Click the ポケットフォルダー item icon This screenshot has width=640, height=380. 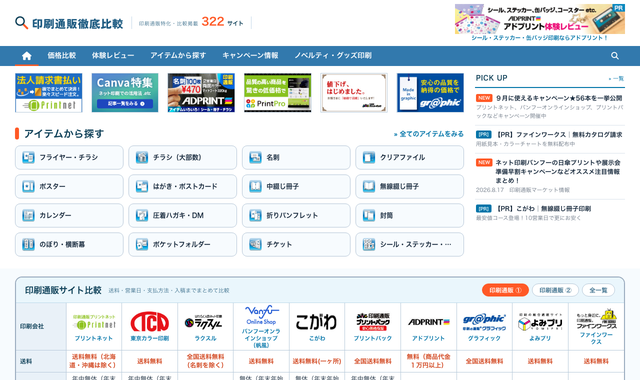[142, 244]
